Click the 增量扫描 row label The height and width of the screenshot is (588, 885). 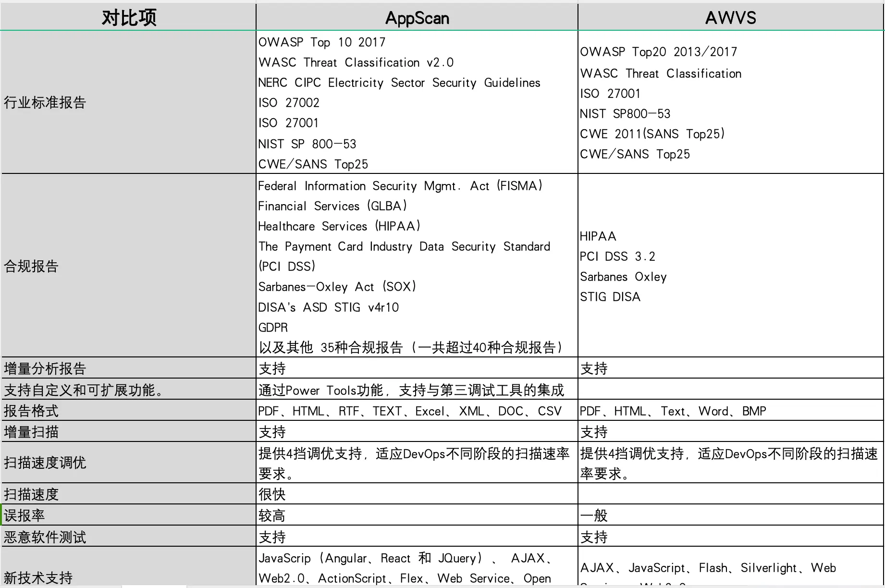click(31, 432)
